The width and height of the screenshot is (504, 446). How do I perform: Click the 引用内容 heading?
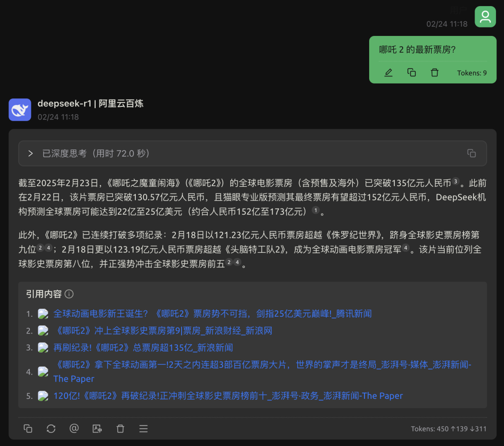[44, 294]
